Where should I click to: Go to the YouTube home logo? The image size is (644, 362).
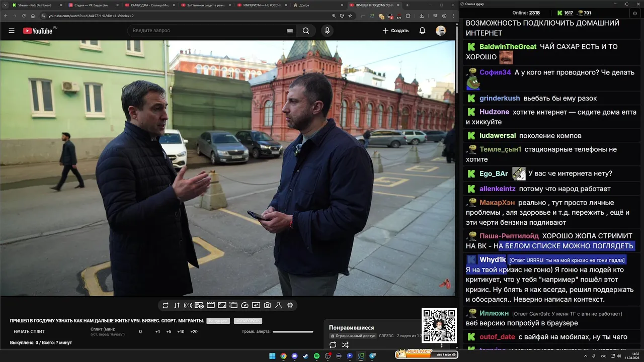coord(38,31)
